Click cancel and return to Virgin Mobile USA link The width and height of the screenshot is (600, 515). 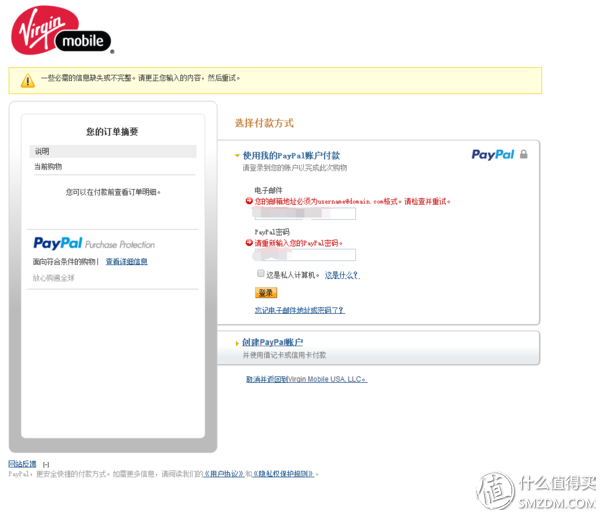point(307,379)
